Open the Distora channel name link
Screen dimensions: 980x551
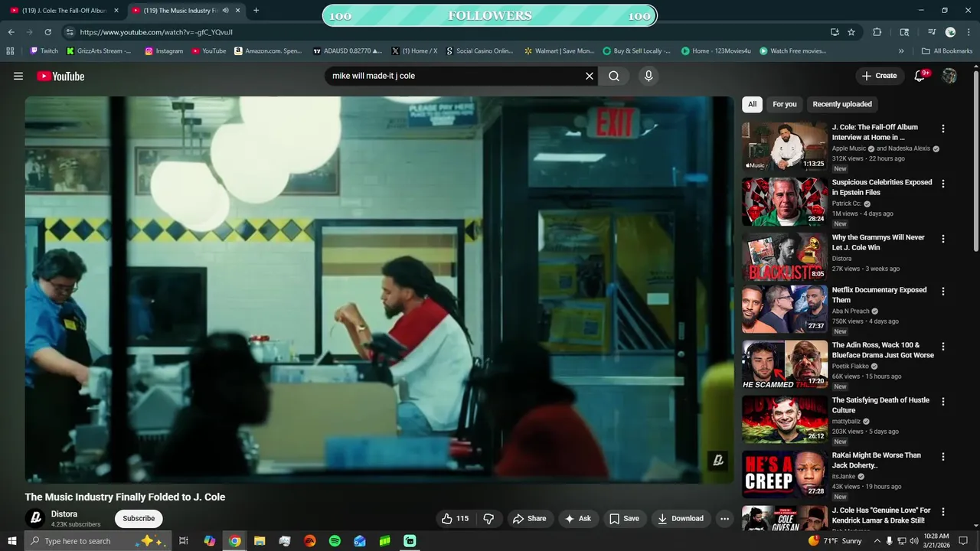tap(64, 514)
